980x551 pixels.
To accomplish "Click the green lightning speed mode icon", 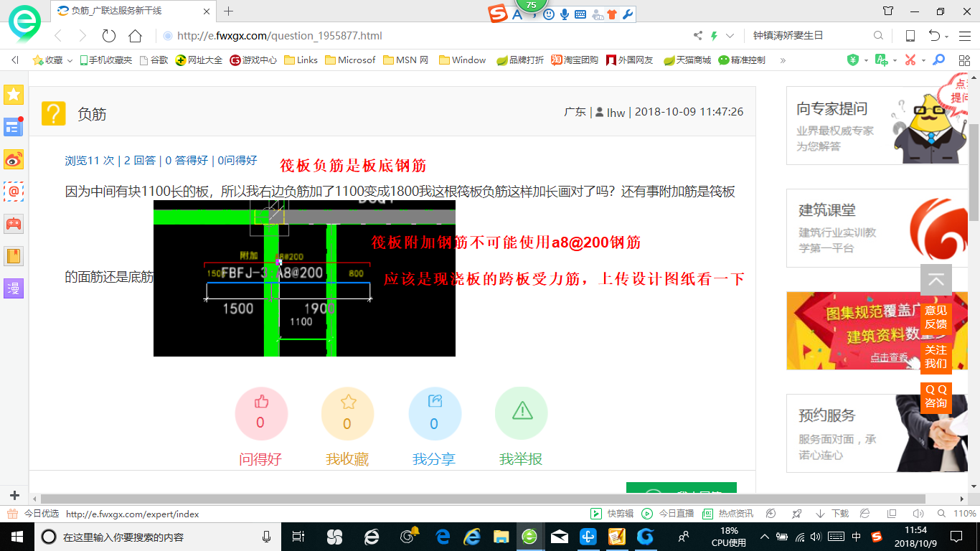I will 714,36.
